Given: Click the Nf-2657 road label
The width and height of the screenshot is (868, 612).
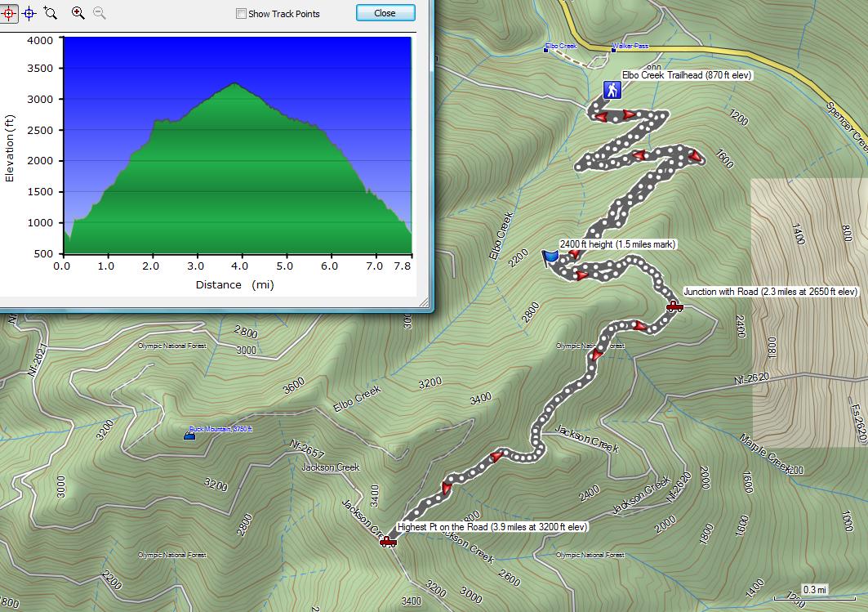Looking at the screenshot, I should [307, 449].
